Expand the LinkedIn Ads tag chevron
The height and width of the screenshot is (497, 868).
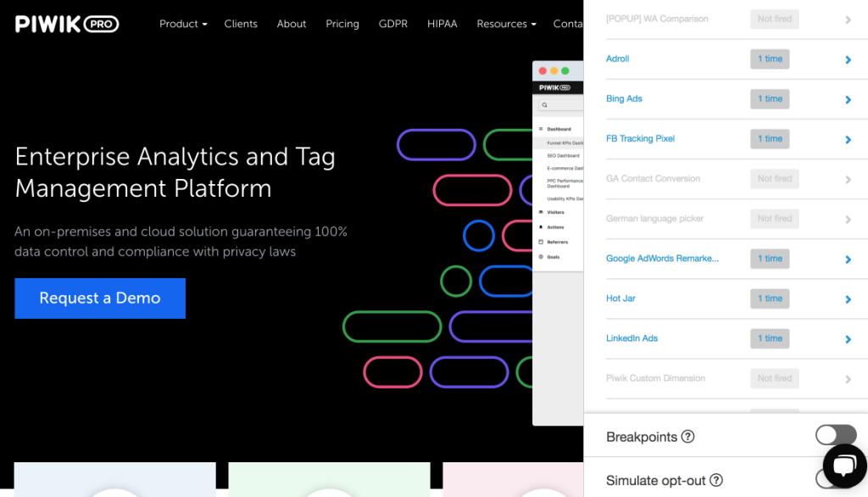point(848,338)
